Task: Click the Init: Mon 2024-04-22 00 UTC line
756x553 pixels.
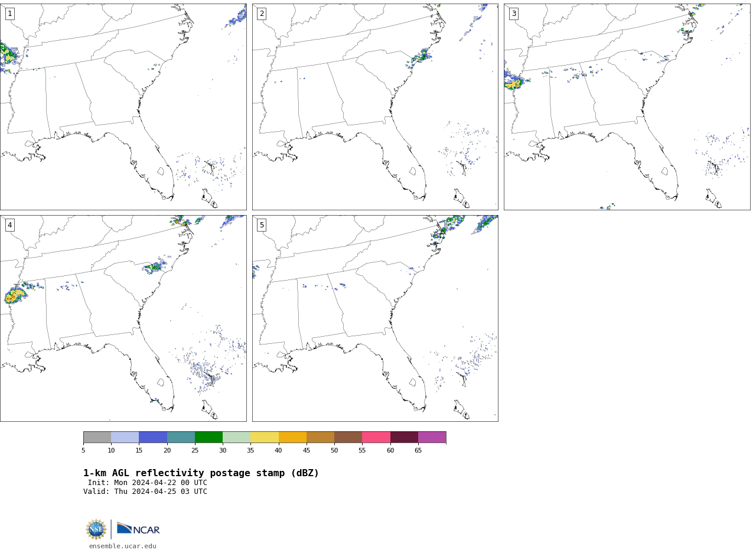Action: (x=148, y=483)
